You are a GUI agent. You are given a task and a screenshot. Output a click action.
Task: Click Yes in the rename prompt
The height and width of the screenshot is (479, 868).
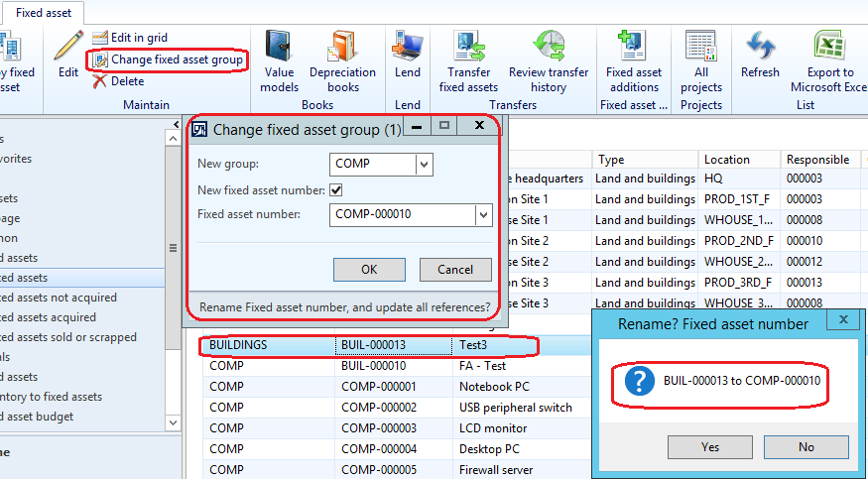(709, 447)
